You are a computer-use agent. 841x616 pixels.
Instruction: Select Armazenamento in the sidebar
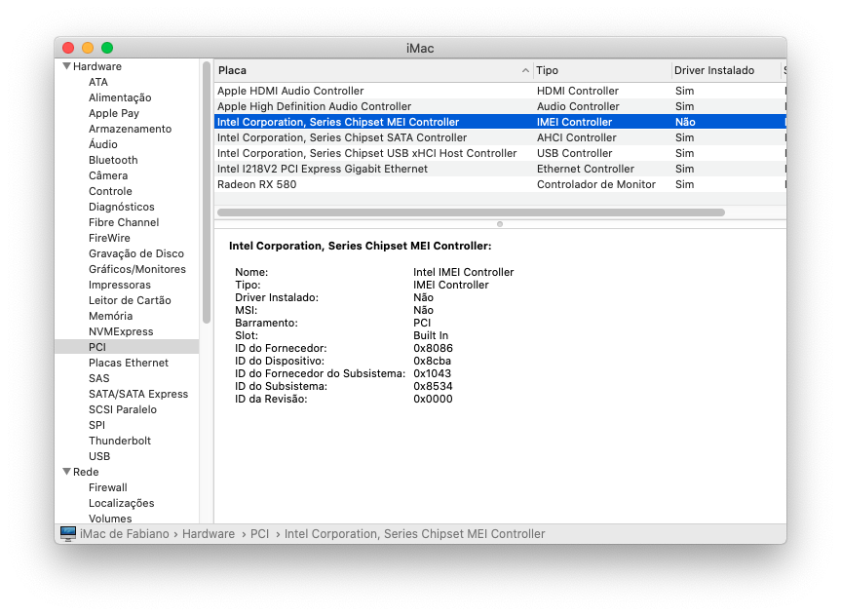click(131, 129)
